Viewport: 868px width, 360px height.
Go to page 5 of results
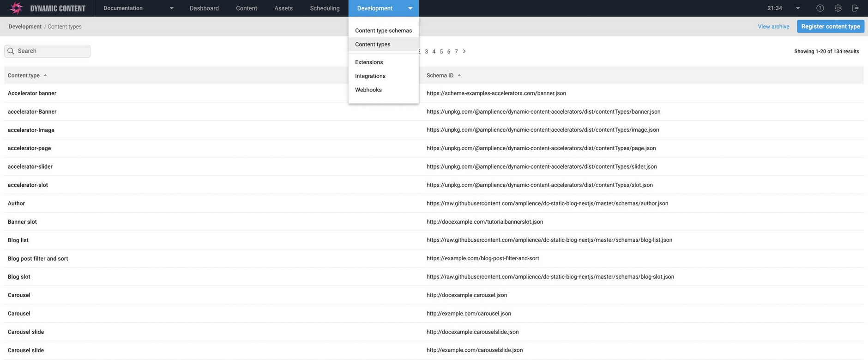pos(441,51)
